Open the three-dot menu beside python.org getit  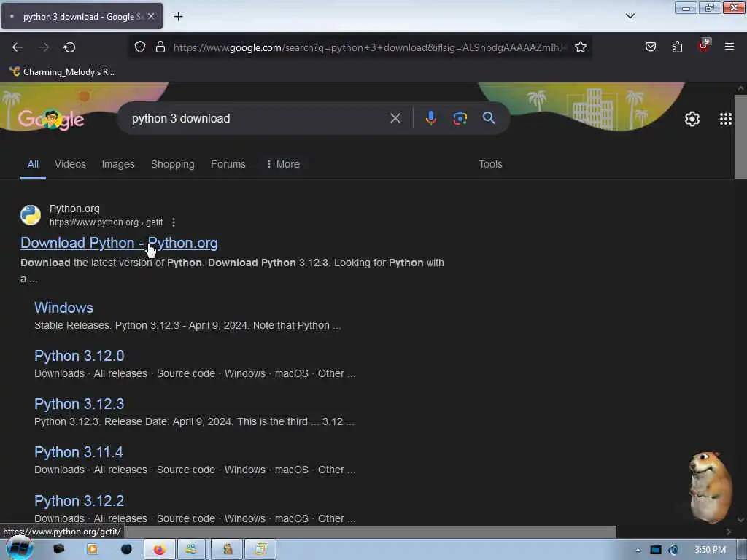[x=174, y=222]
